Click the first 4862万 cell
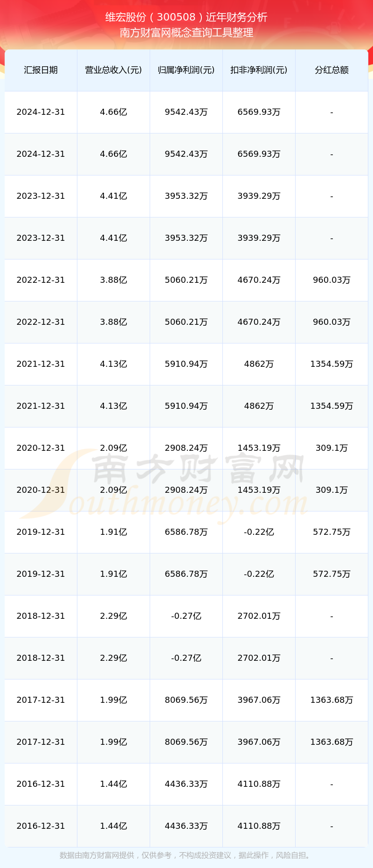Image resolution: width=373 pixels, height=868 pixels. (x=259, y=364)
